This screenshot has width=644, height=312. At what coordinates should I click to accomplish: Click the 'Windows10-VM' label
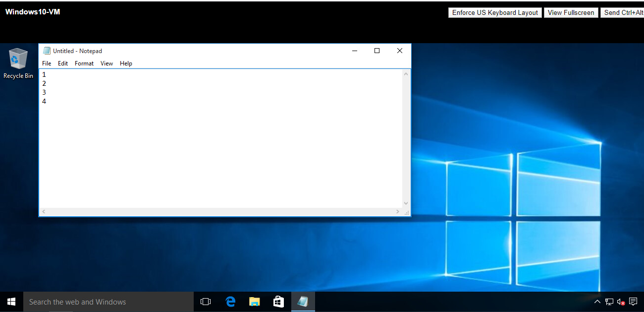click(x=33, y=12)
